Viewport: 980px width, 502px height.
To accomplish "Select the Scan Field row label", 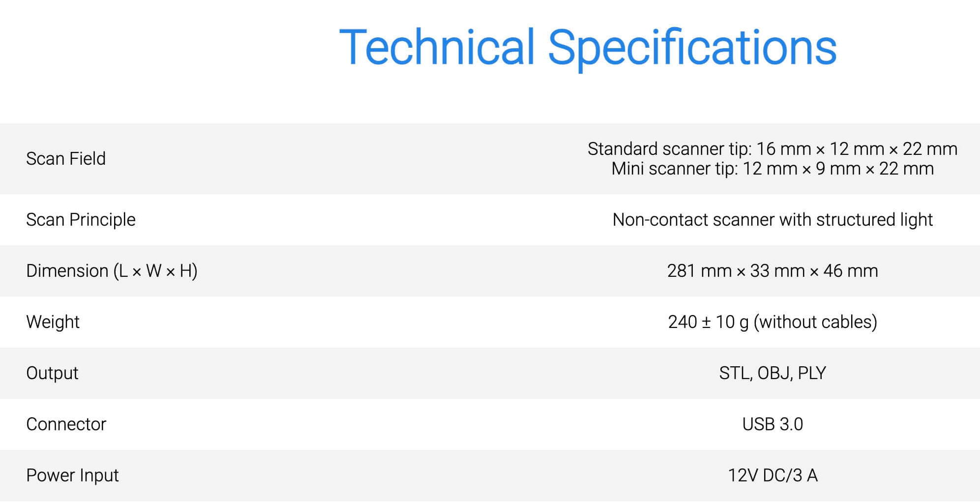I will click(x=66, y=159).
